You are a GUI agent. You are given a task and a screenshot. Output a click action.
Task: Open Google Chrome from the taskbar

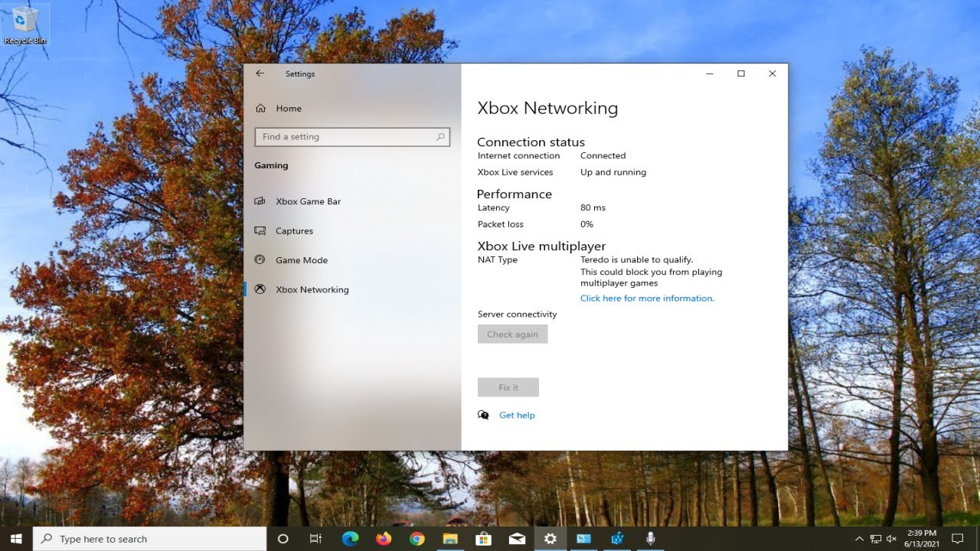tap(416, 539)
